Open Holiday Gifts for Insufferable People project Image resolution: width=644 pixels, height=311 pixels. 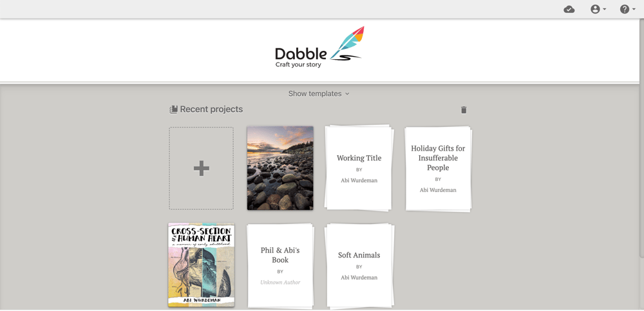click(438, 169)
